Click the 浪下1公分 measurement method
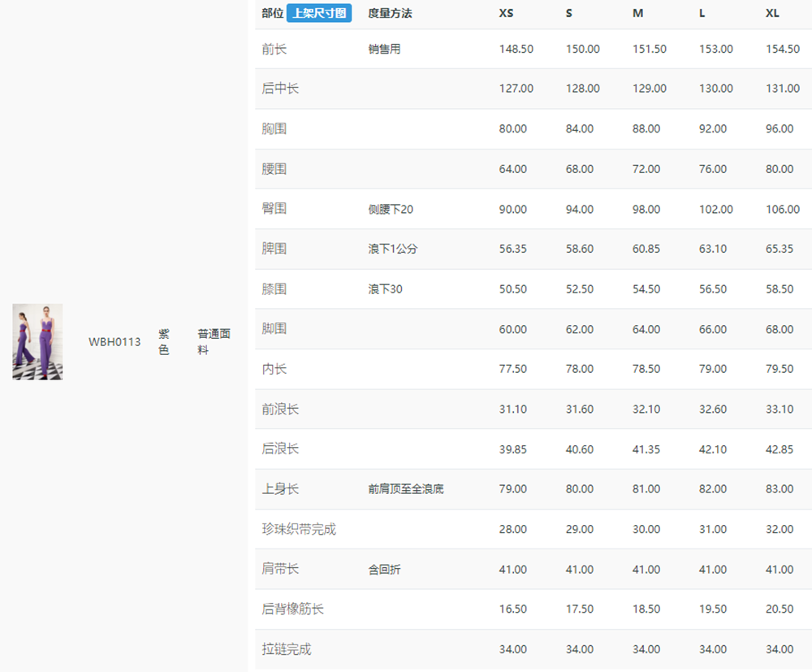812x672 pixels. point(392,249)
